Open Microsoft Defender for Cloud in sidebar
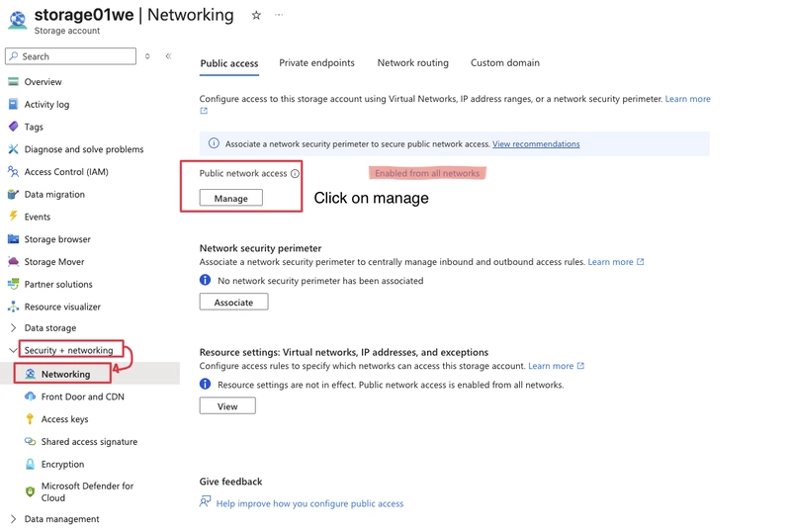This screenshot has width=791, height=532. point(87,491)
